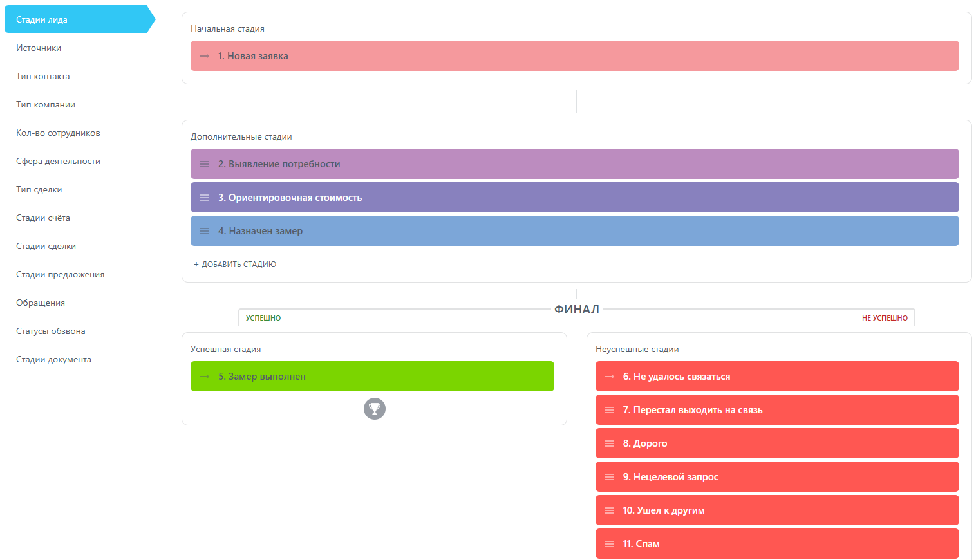The height and width of the screenshot is (560, 976).
Task: Go to Стадии документа section
Action: 53,359
